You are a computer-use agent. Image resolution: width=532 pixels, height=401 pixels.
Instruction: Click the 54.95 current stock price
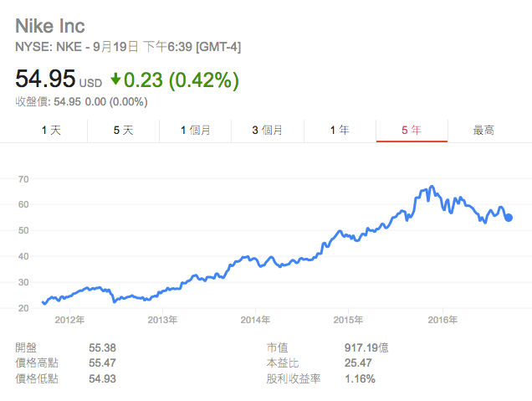pos(45,80)
